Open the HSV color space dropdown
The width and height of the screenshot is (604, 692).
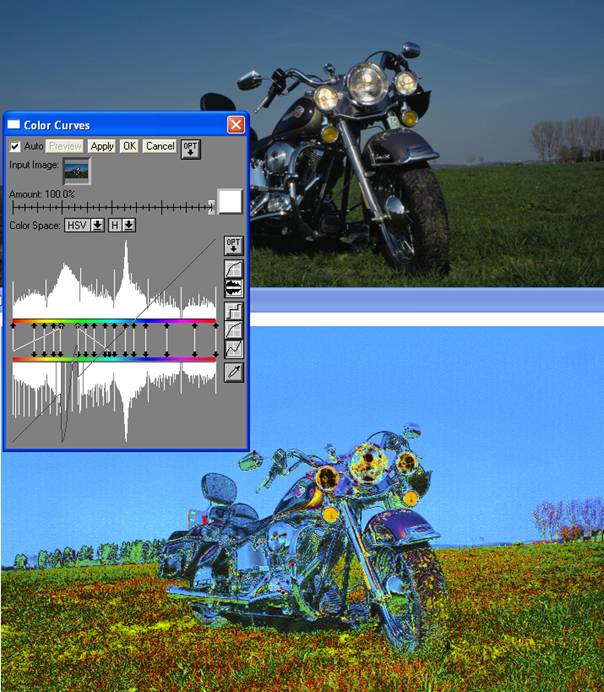(x=84, y=226)
